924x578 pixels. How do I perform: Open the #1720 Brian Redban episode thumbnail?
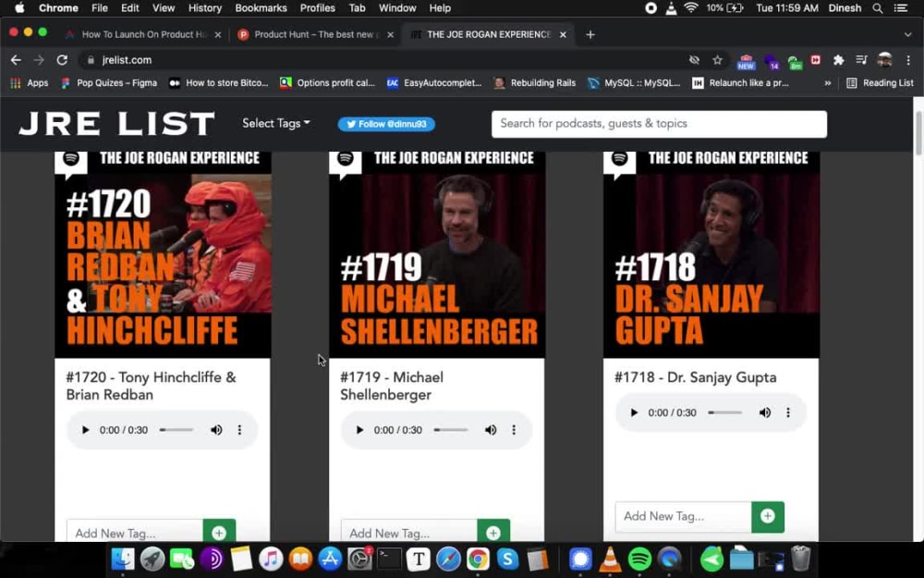click(163, 254)
